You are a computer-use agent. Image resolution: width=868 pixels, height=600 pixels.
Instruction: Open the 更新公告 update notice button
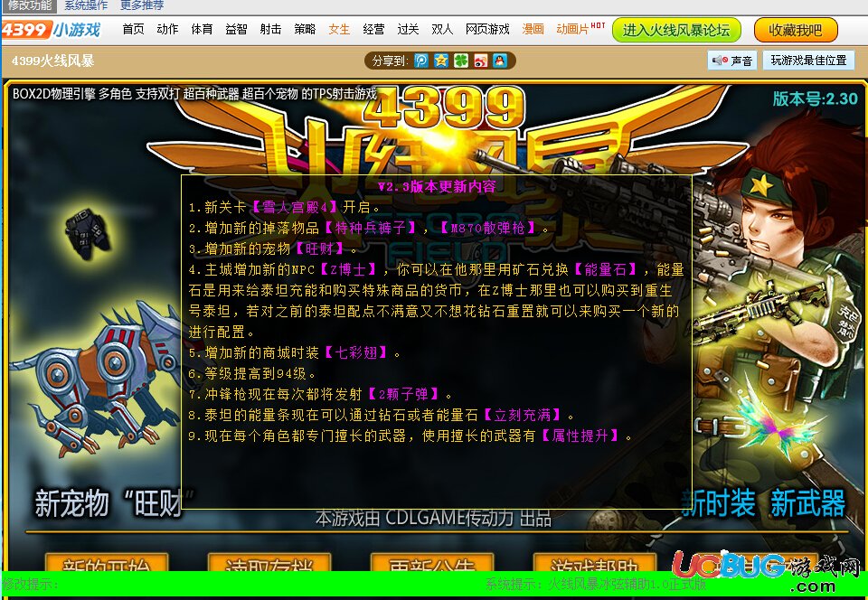[x=432, y=563]
